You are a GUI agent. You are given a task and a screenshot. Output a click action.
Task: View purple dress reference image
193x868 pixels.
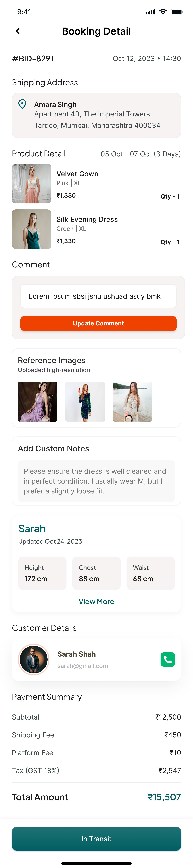click(x=38, y=402)
